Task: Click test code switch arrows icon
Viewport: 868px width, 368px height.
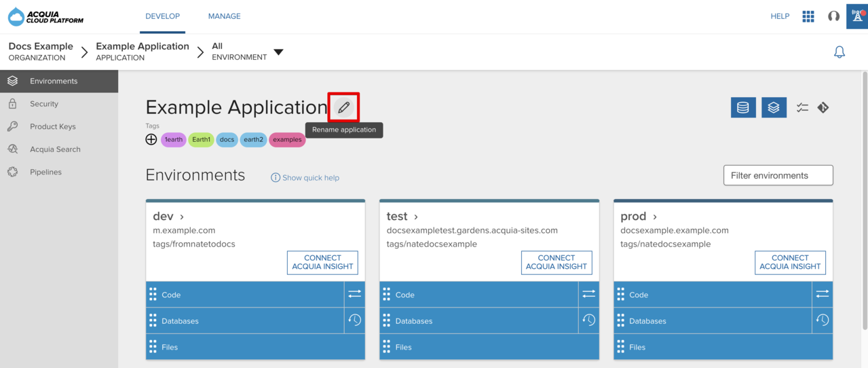Action: (588, 294)
